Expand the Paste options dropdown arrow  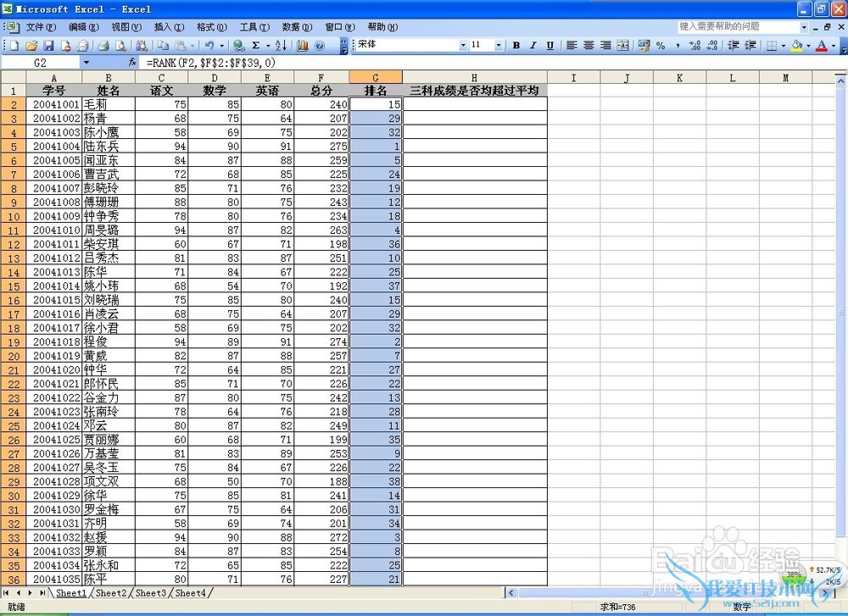pyautogui.click(x=192, y=46)
